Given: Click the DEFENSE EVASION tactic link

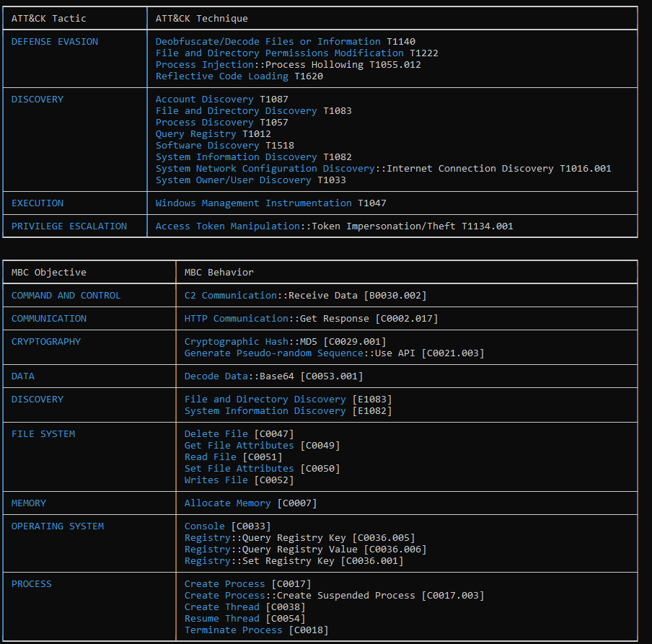Looking at the screenshot, I should [55, 42].
